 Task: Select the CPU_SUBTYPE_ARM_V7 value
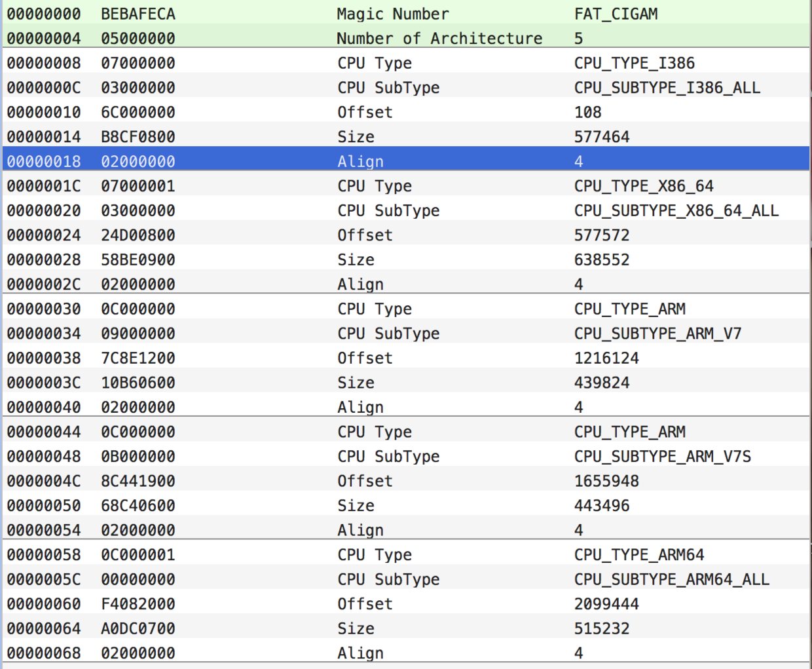[658, 334]
